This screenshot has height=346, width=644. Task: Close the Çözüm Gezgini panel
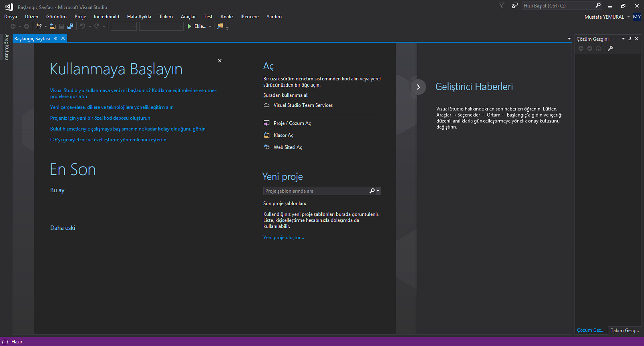click(x=637, y=39)
